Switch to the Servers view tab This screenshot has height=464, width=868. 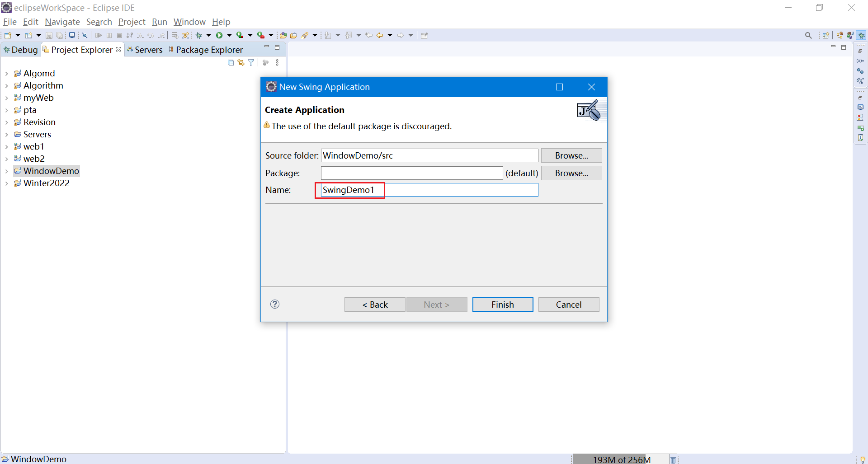[x=145, y=50]
